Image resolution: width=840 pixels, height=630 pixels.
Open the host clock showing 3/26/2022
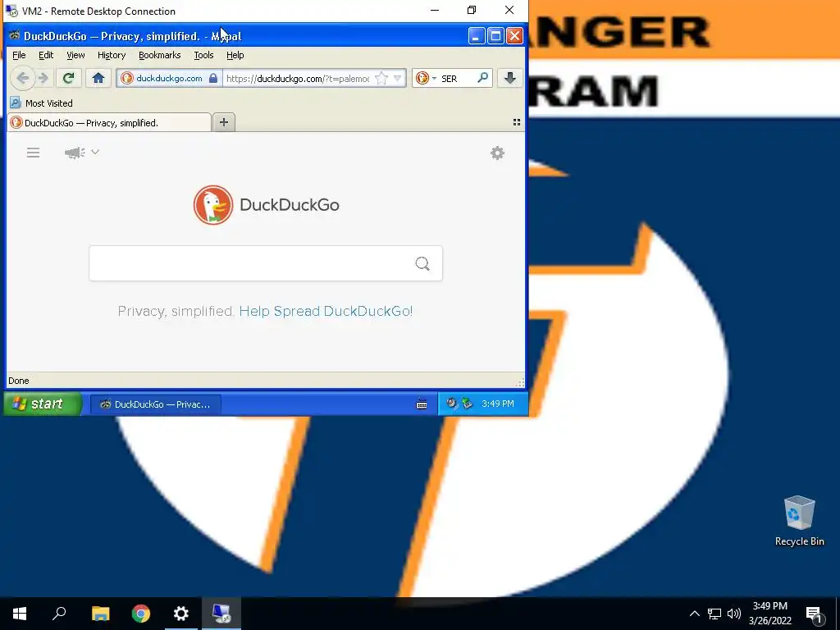tap(769, 614)
